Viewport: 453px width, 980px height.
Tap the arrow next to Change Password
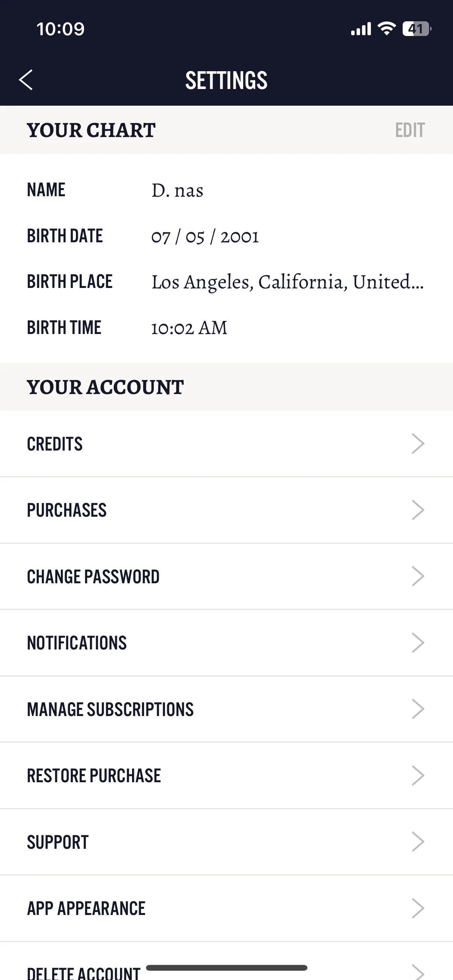pyautogui.click(x=418, y=576)
